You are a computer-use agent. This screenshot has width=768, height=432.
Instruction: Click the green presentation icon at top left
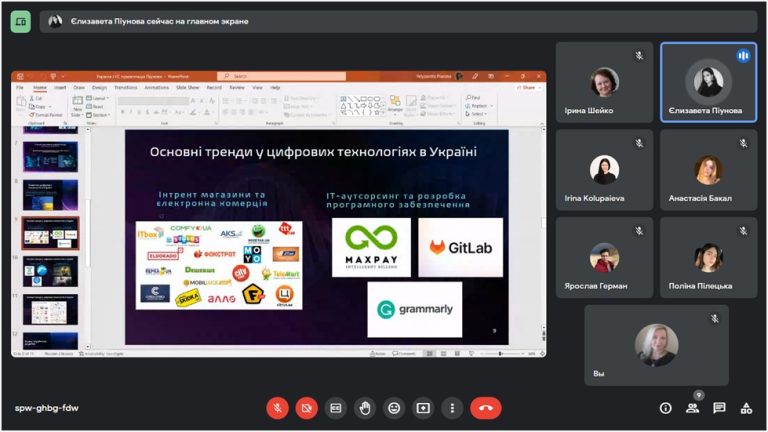tap(21, 22)
